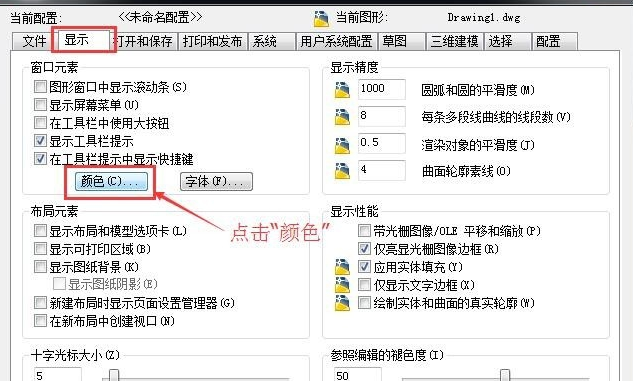Switch to the 文件 tab
The width and height of the screenshot is (633, 381).
(34, 41)
